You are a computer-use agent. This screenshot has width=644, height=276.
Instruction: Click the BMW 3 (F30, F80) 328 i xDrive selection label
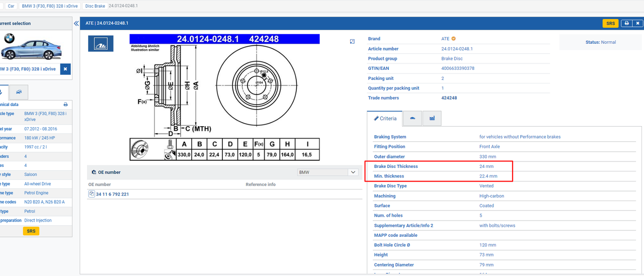[28, 69]
